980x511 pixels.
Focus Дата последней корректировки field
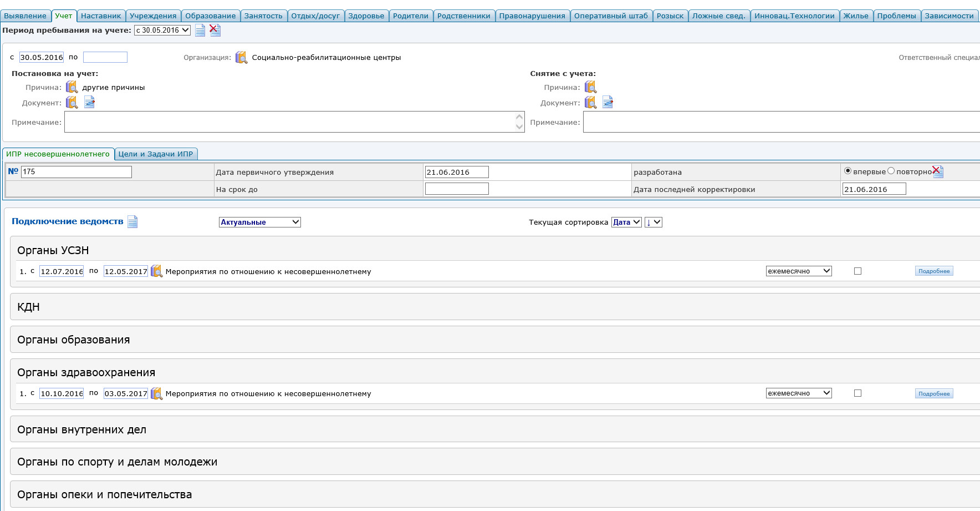pos(874,189)
